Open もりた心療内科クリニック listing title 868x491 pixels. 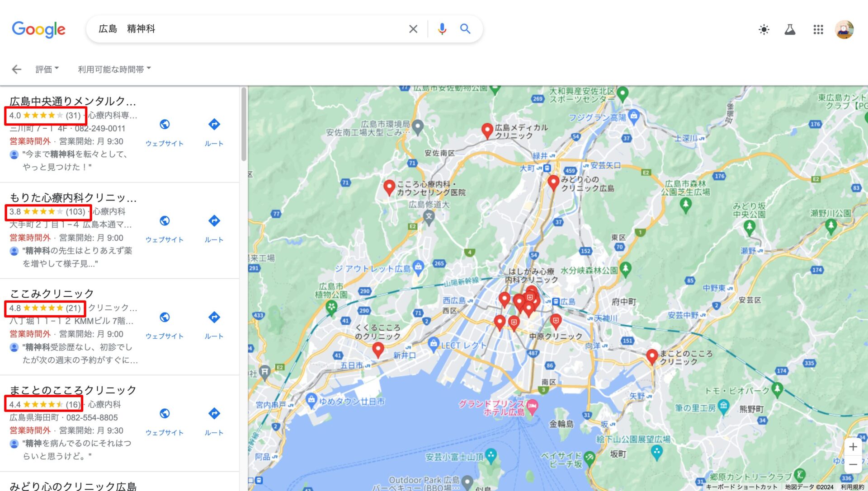click(73, 197)
